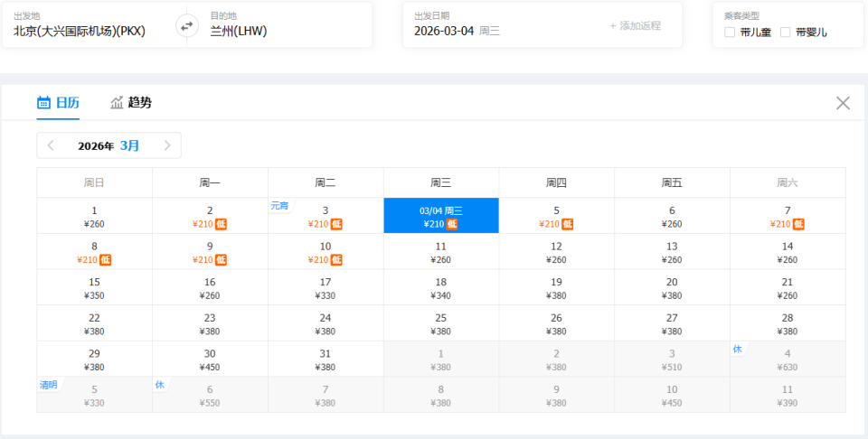Click the trend chart icon
Screen dimensions: 868x439
point(117,103)
